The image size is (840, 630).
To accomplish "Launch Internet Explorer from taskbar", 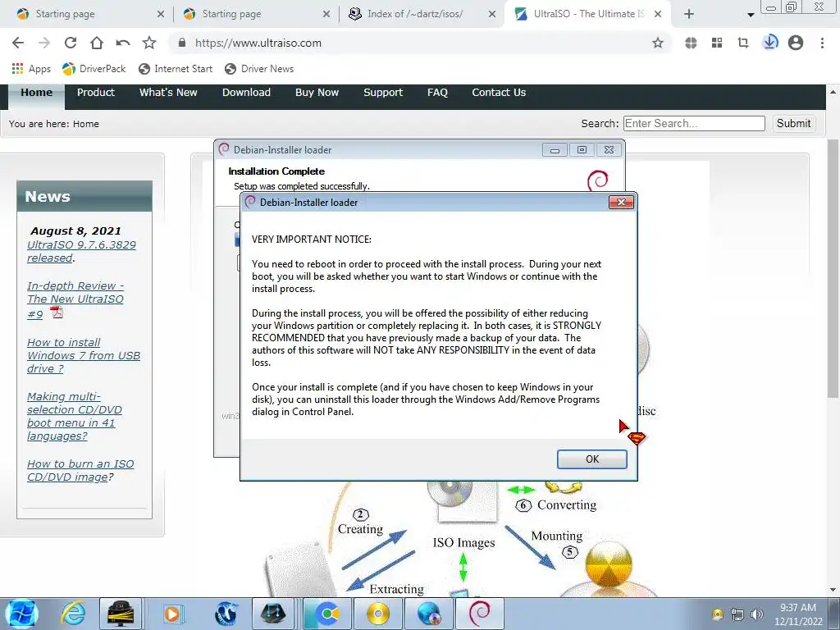I will click(73, 614).
